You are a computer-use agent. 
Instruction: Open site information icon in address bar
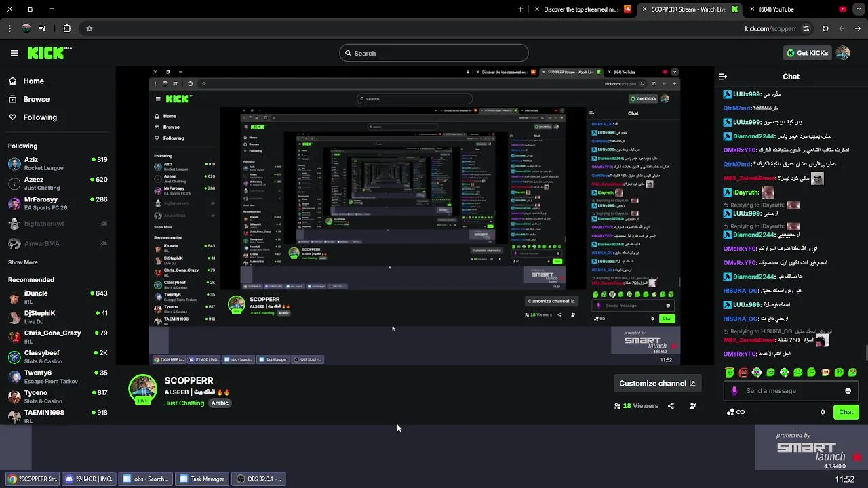tap(806, 28)
